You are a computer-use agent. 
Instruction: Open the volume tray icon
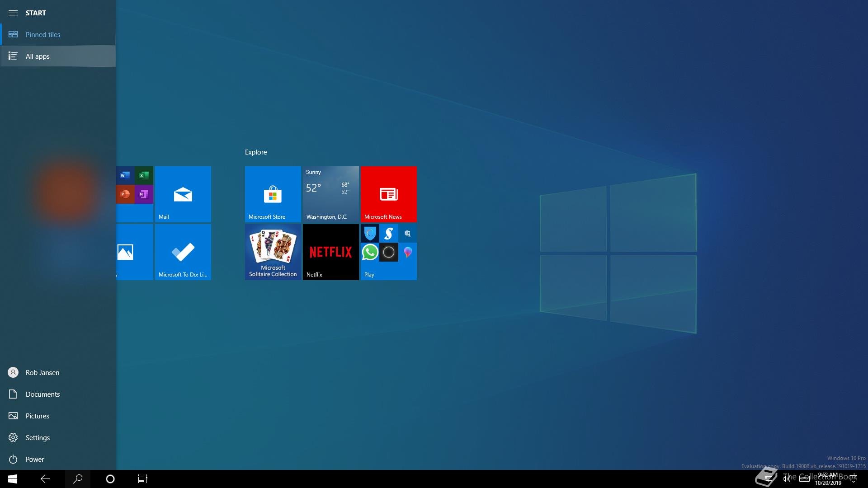click(787, 479)
